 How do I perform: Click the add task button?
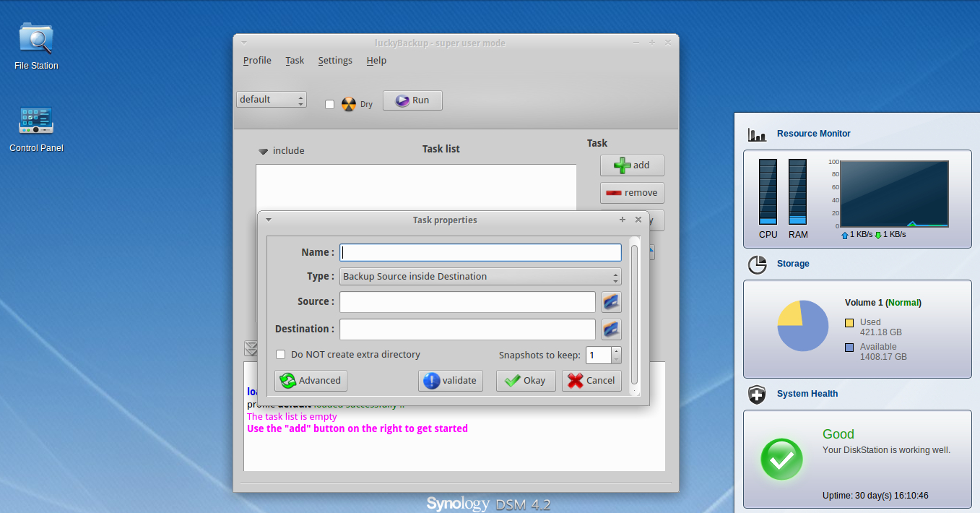632,165
